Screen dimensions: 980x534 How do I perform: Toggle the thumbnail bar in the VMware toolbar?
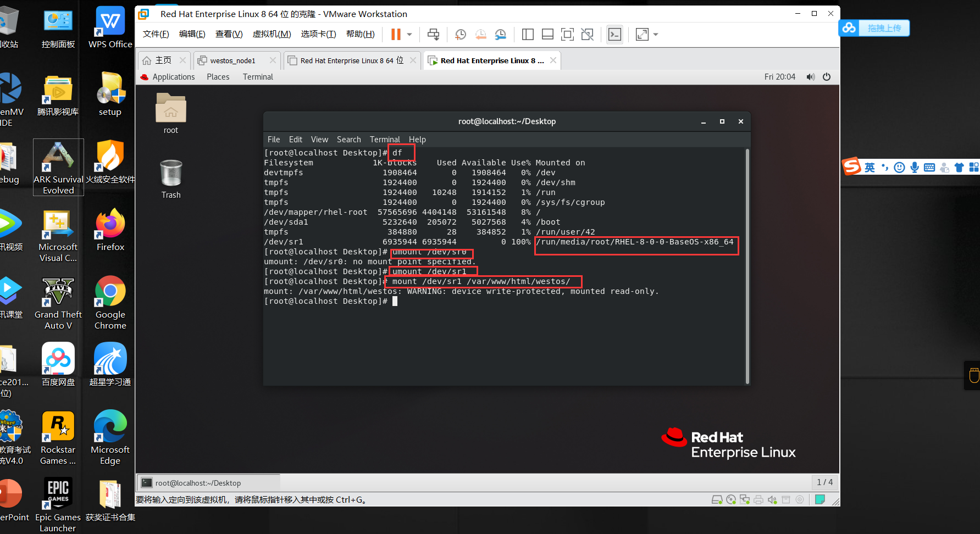547,35
